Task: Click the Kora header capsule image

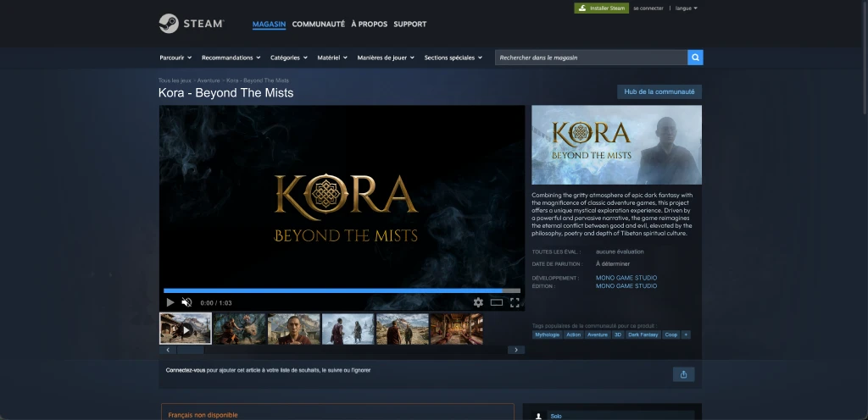Action: (x=617, y=145)
